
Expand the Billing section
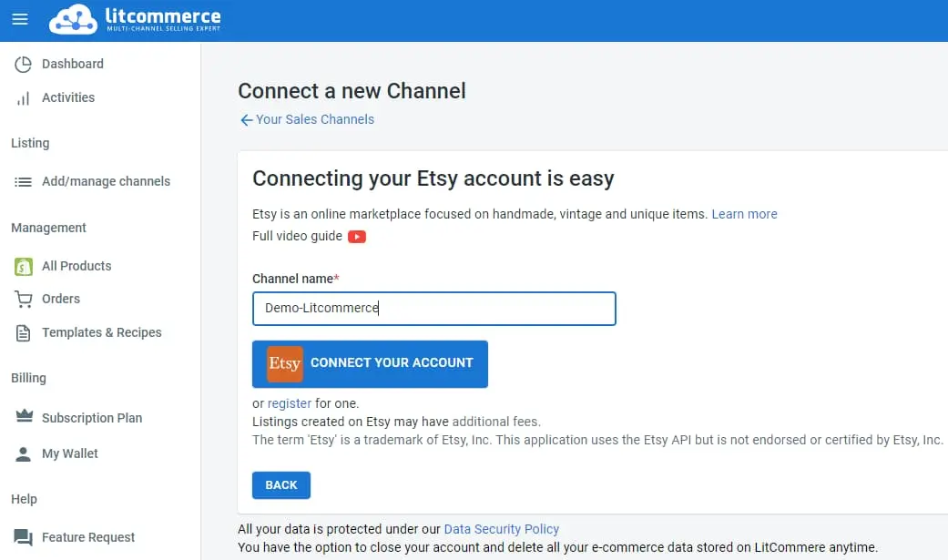click(x=28, y=378)
